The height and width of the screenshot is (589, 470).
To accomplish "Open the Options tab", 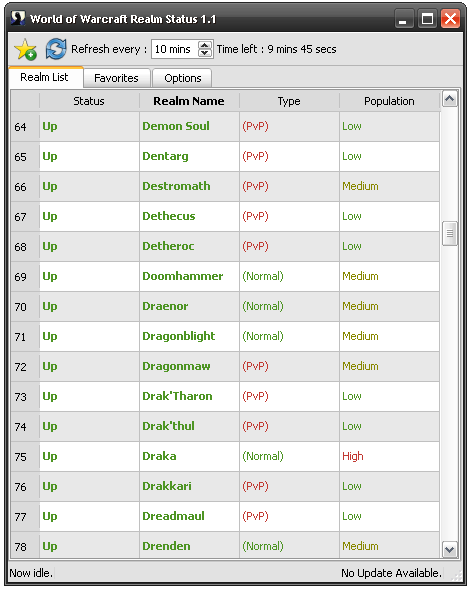I will 183,78.
